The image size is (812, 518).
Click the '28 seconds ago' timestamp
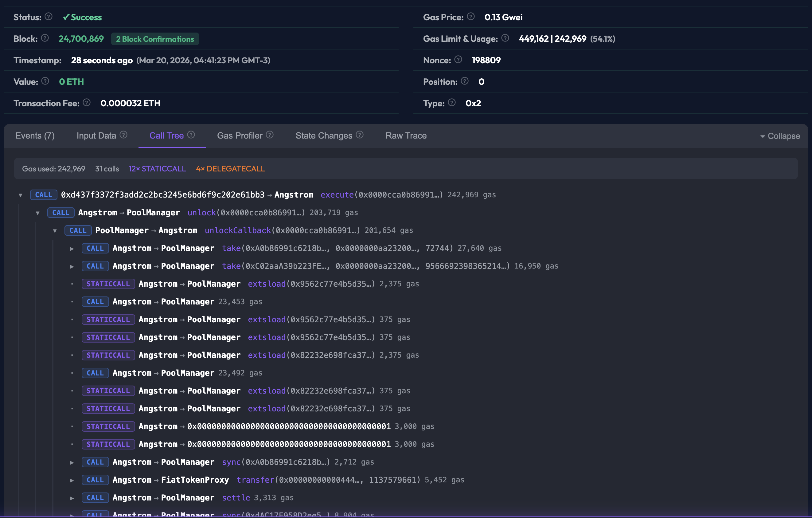click(102, 60)
